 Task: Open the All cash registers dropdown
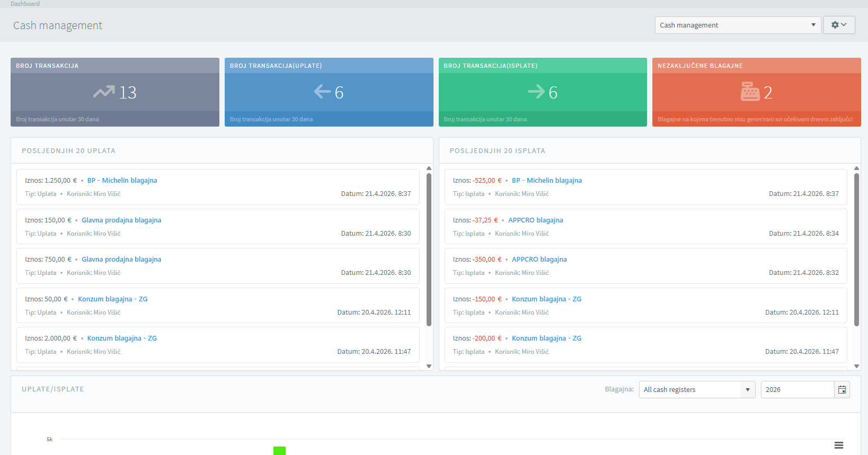[696, 390]
